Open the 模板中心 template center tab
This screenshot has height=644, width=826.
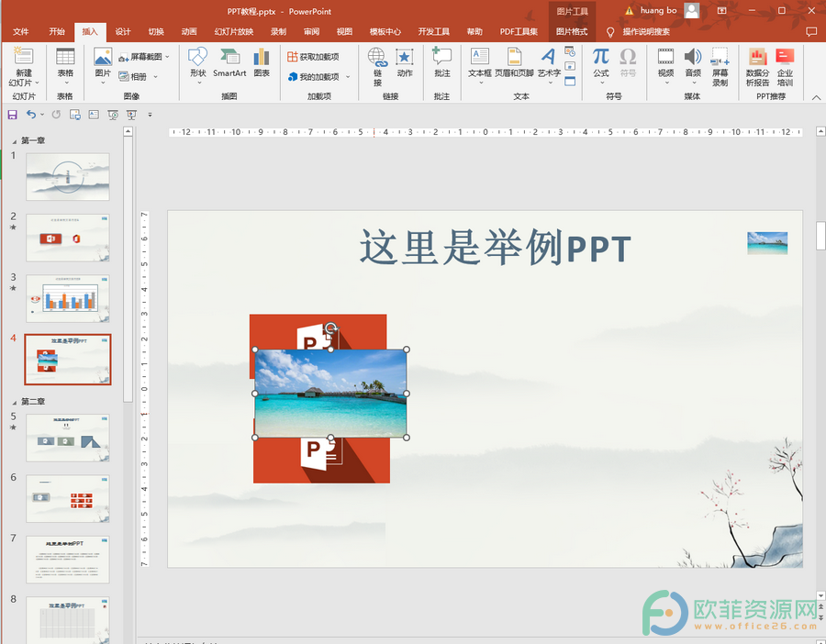pos(385,31)
